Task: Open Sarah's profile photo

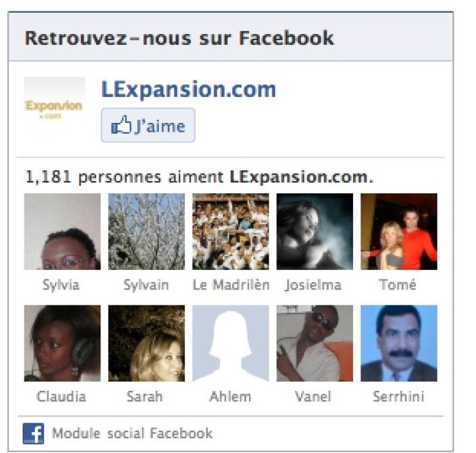Action: (147, 344)
